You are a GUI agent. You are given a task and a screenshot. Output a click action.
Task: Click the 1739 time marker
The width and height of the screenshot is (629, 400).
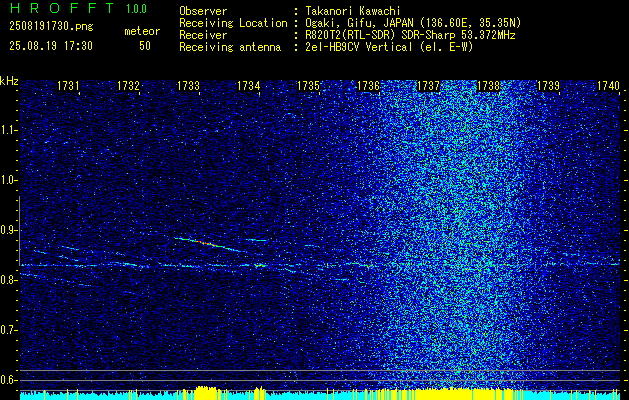[x=548, y=86]
